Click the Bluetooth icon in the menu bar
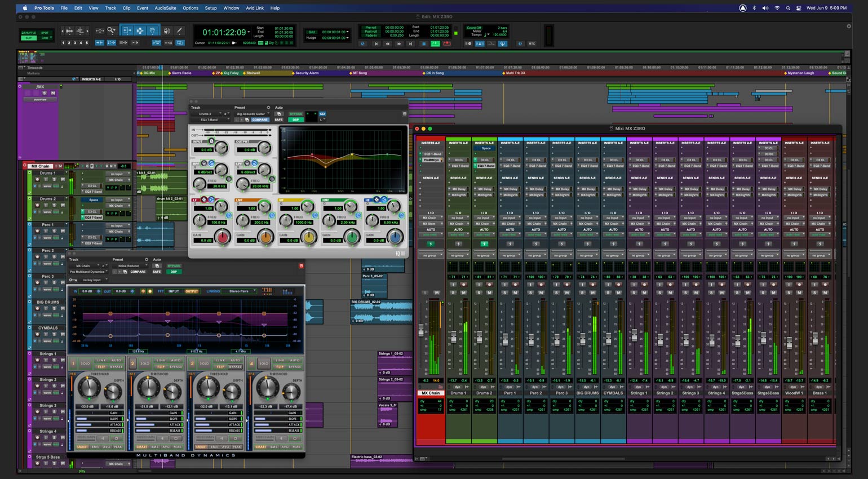 click(x=754, y=8)
